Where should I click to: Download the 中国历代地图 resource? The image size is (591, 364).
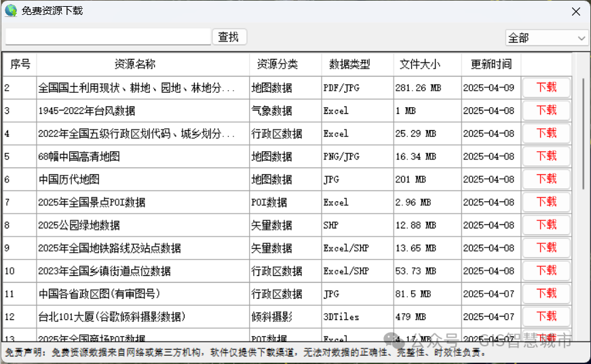546,179
